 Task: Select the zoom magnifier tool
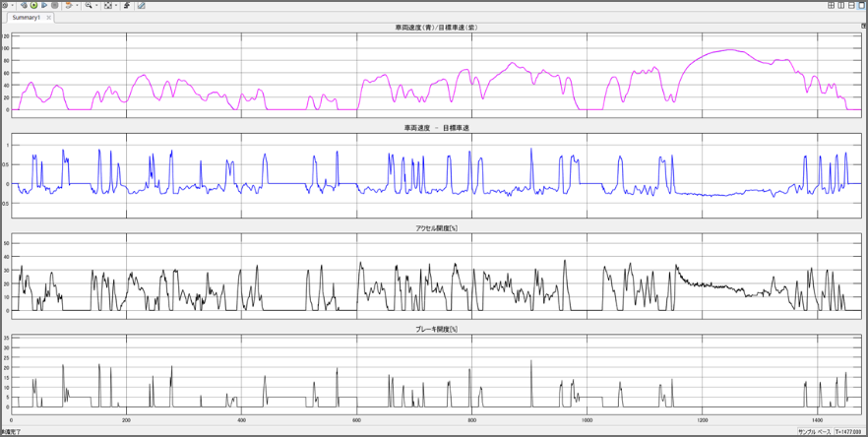coord(89,5)
